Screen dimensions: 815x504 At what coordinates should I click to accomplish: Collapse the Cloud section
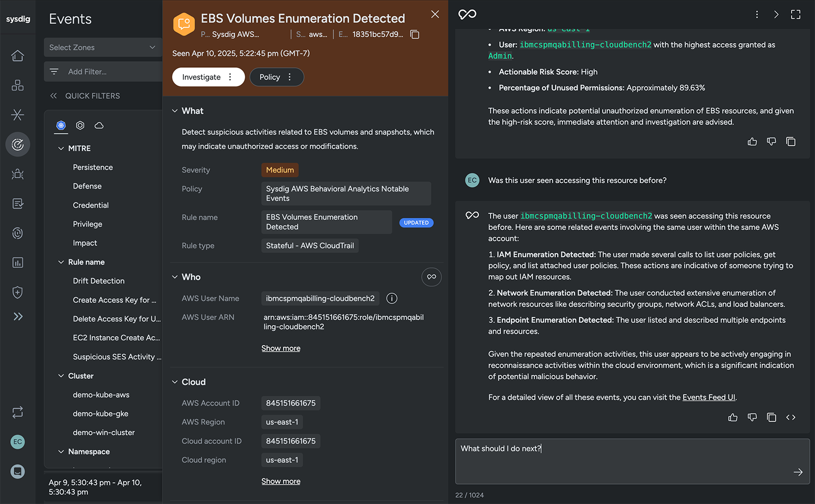(x=175, y=382)
